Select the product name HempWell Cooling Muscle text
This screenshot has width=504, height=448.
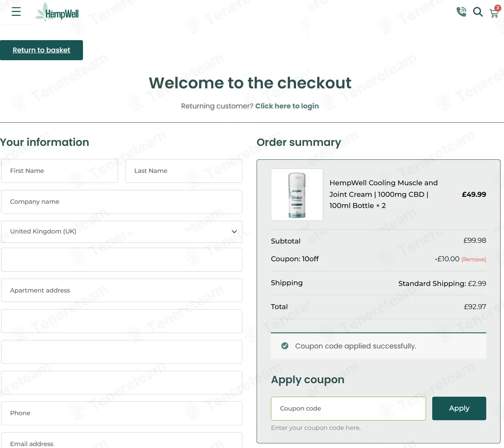tap(384, 194)
